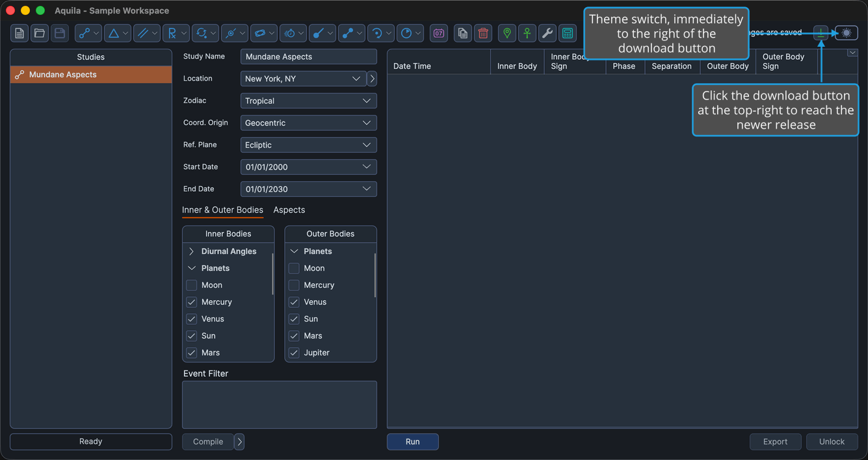Uncheck Mars under Outer Bodies
Viewport: 868px width, 460px height.
(294, 336)
